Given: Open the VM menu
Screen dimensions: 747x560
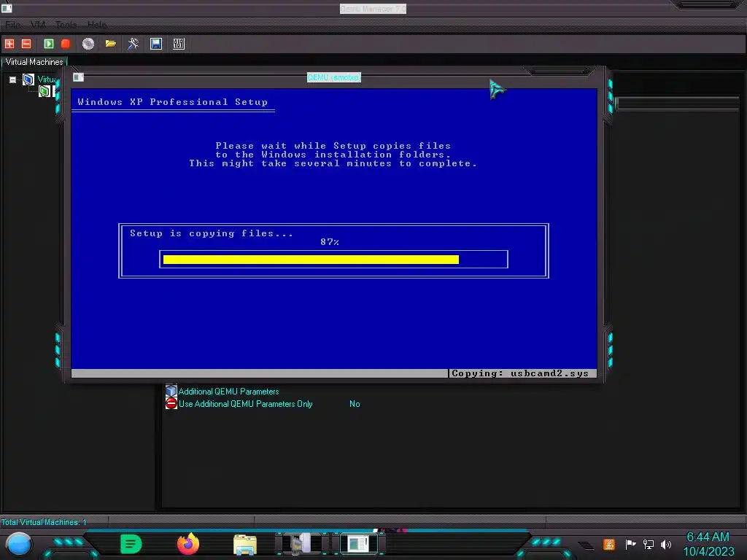Looking at the screenshot, I should (38, 25).
